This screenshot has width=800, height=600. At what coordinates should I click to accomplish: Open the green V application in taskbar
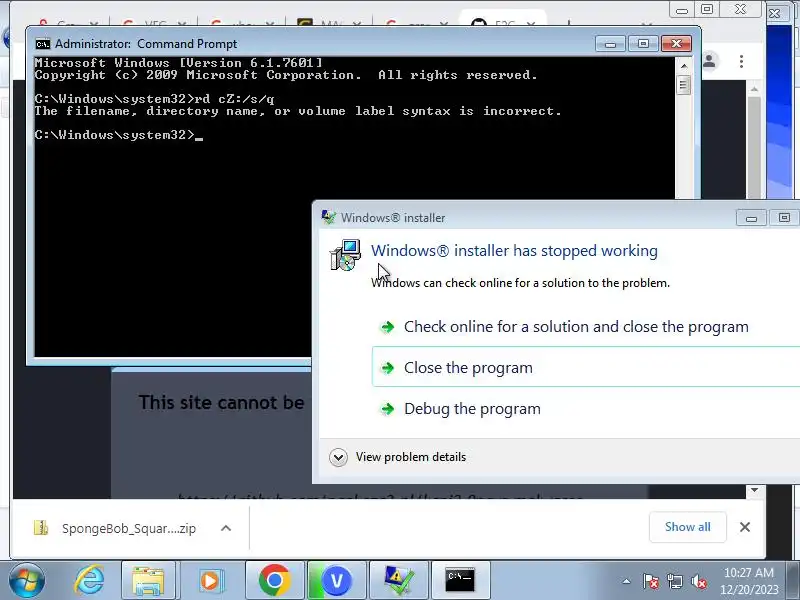point(337,581)
